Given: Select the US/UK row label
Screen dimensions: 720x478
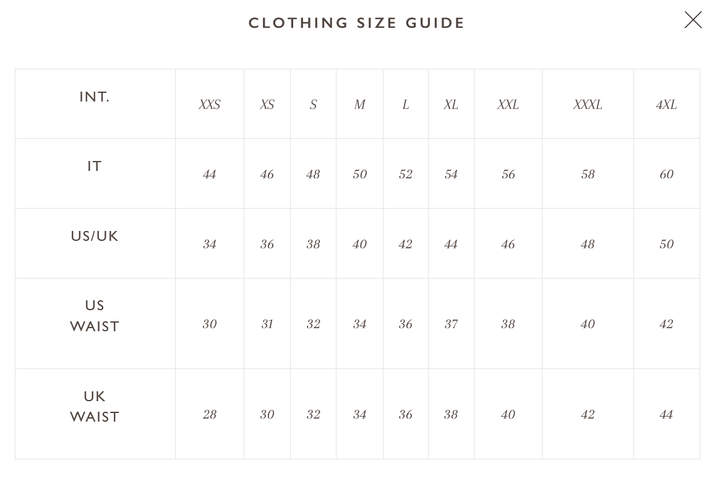Looking at the screenshot, I should (x=94, y=237).
